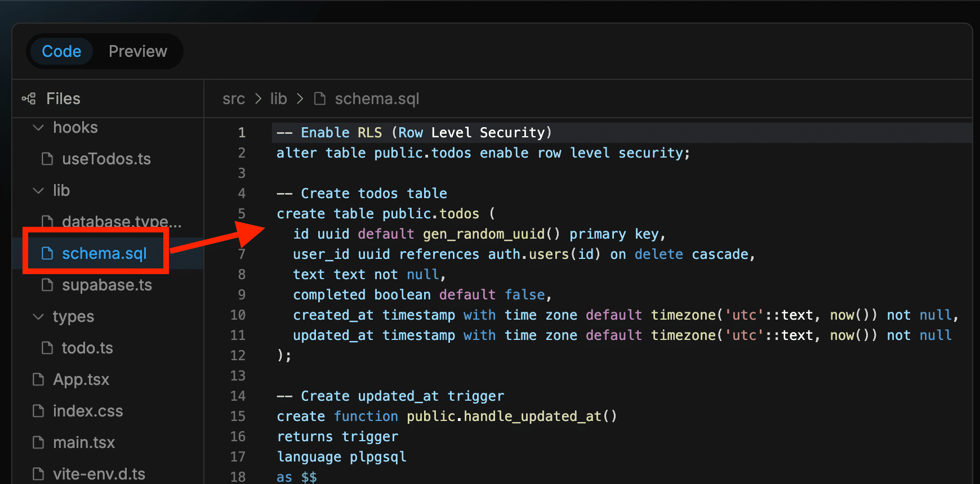Image resolution: width=980 pixels, height=484 pixels.
Task: Click line number 14 in the gutter
Action: [x=238, y=396]
